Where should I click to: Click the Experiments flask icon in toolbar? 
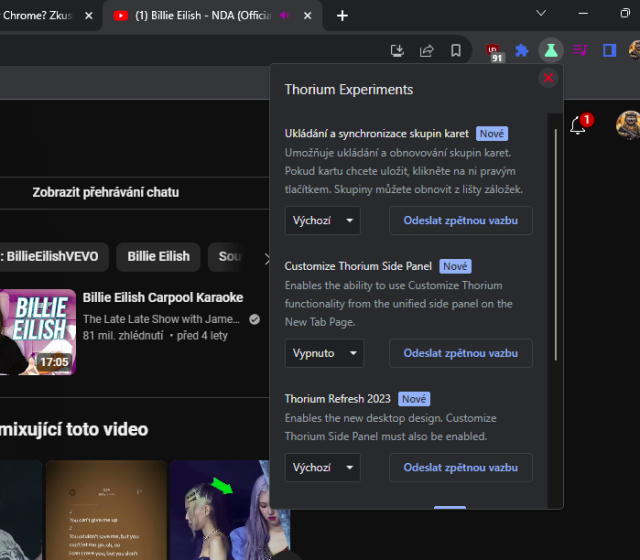point(550,50)
